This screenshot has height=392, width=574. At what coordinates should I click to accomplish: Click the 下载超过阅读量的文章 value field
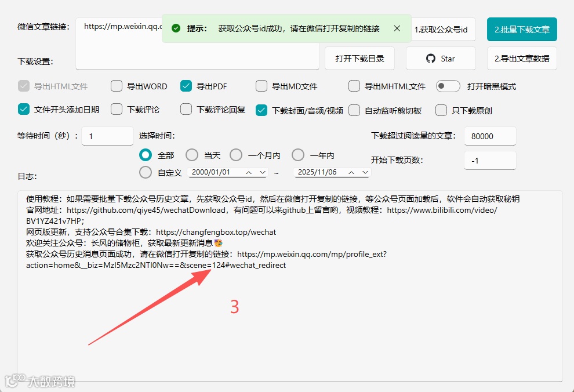click(490, 136)
